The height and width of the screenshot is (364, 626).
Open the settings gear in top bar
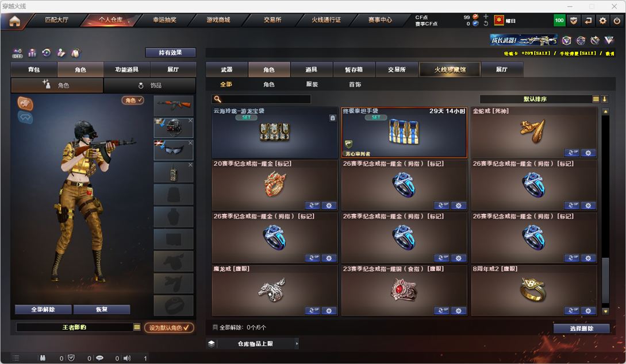[x=602, y=20]
